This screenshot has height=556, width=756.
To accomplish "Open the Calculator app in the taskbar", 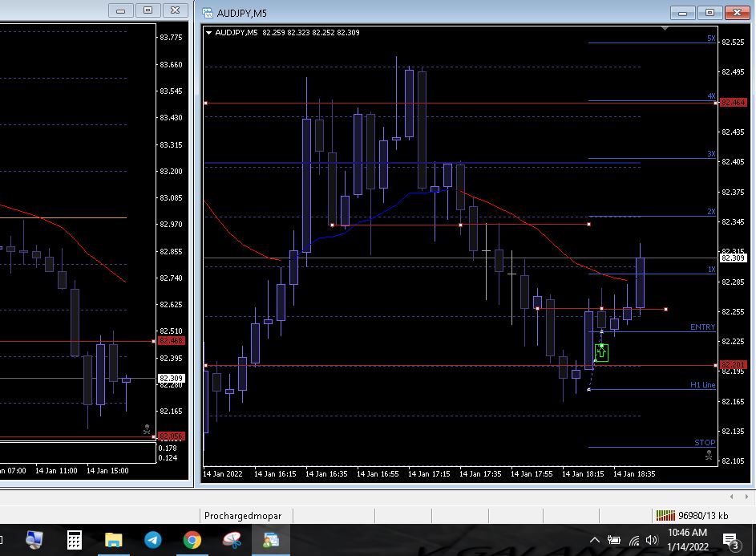I will pyautogui.click(x=74, y=540).
